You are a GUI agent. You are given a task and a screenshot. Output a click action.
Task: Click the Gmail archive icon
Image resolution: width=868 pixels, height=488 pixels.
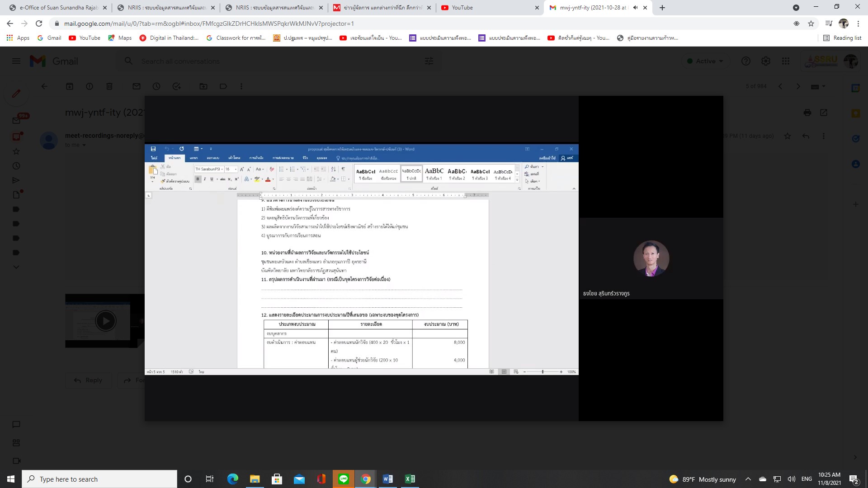[x=70, y=86]
